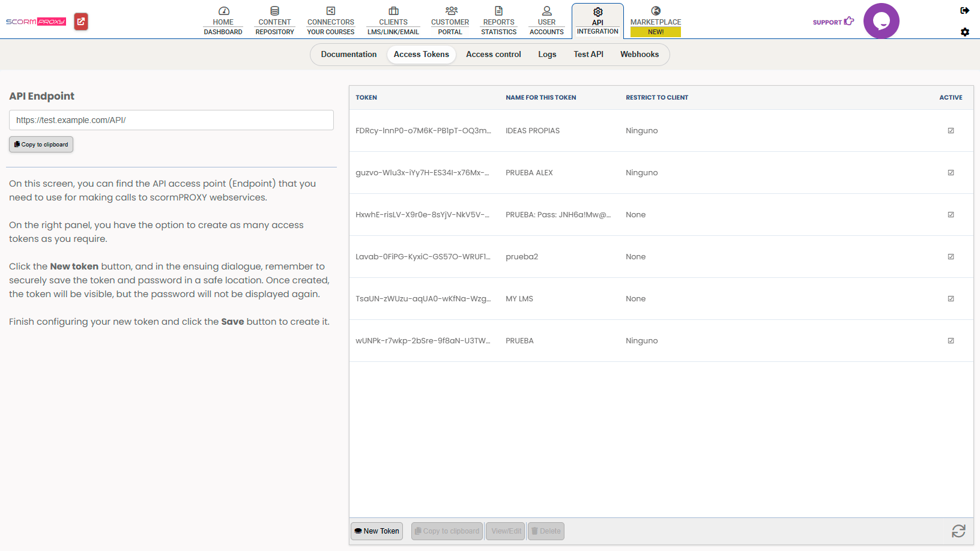The height and width of the screenshot is (551, 980).
Task: Switch to Documentation tab
Action: tap(349, 54)
